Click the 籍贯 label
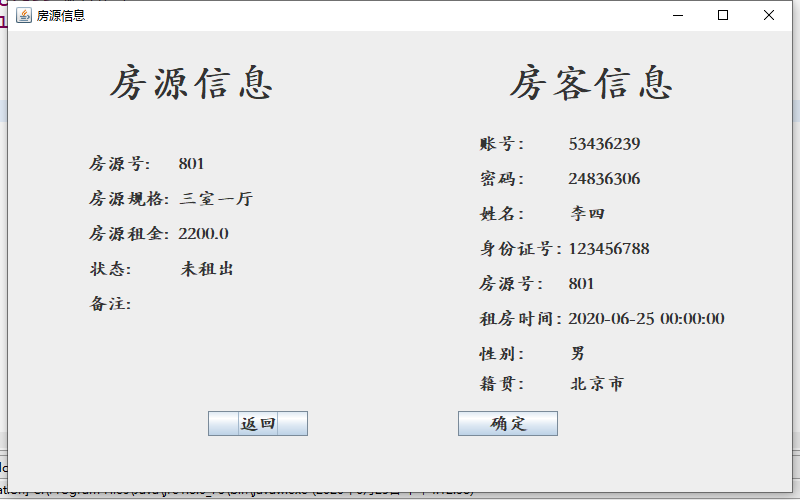This screenshot has width=800, height=500. coord(502,384)
